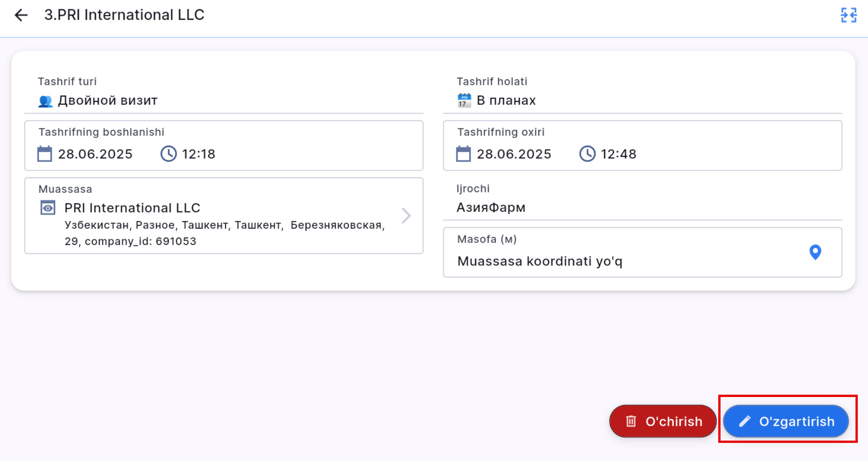Click the end time clock icon
Image resolution: width=868 pixels, height=461 pixels.
pos(587,154)
